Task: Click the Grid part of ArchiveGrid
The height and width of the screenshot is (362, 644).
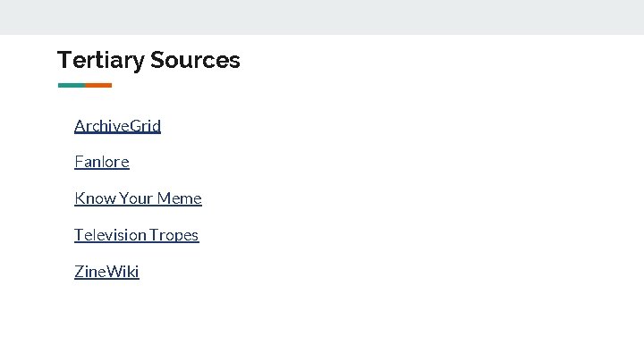Action: point(145,125)
